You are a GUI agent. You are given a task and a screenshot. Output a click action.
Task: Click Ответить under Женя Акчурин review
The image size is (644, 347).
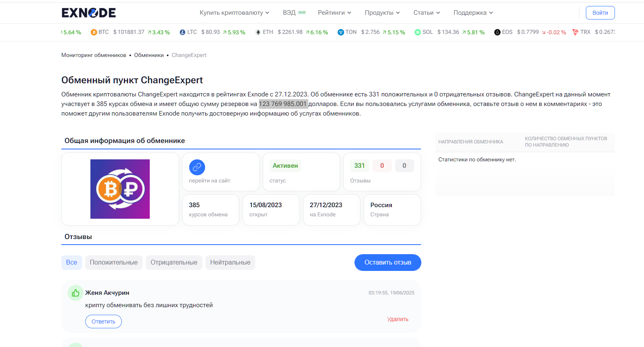pos(104,322)
